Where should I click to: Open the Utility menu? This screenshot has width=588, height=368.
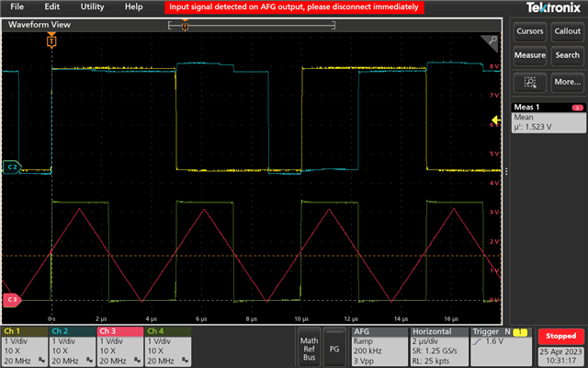(92, 6)
